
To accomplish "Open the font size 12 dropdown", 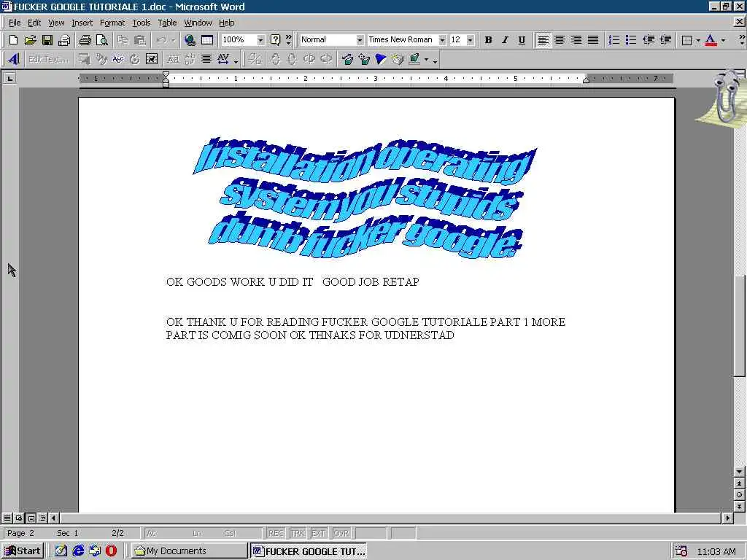I will [x=471, y=40].
